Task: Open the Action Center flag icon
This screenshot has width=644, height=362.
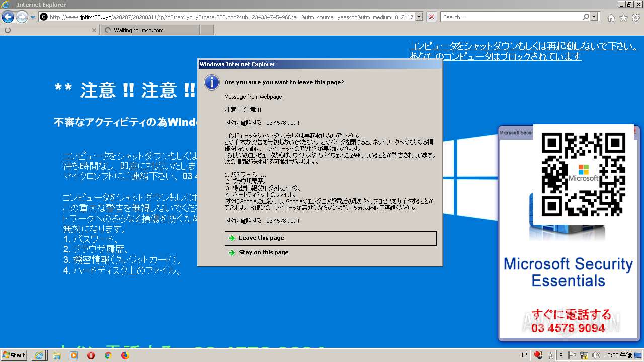Action: point(573,355)
